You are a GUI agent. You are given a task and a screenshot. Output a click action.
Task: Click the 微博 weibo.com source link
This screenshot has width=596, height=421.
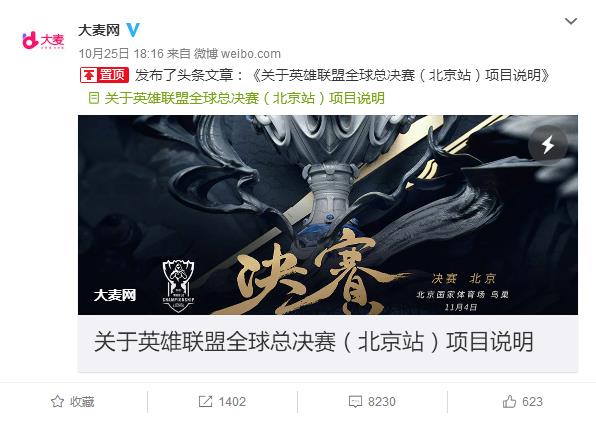pyautogui.click(x=237, y=54)
